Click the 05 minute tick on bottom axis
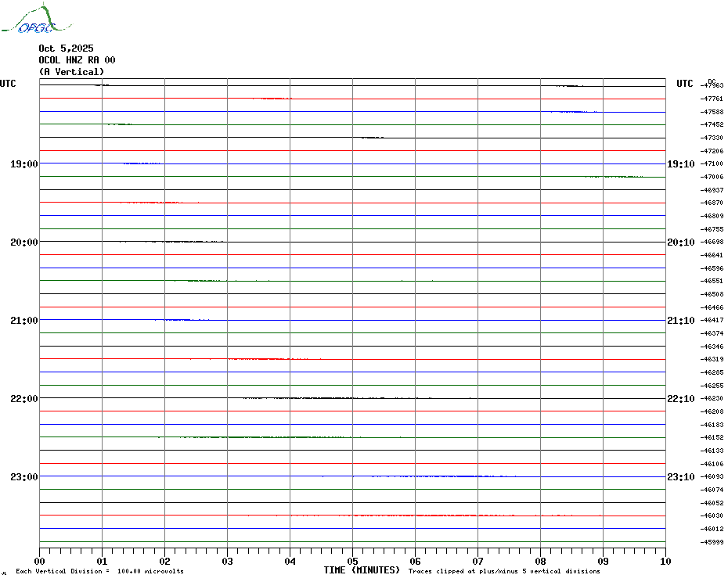Image resolution: width=728 pixels, height=582 pixels. tap(352, 561)
